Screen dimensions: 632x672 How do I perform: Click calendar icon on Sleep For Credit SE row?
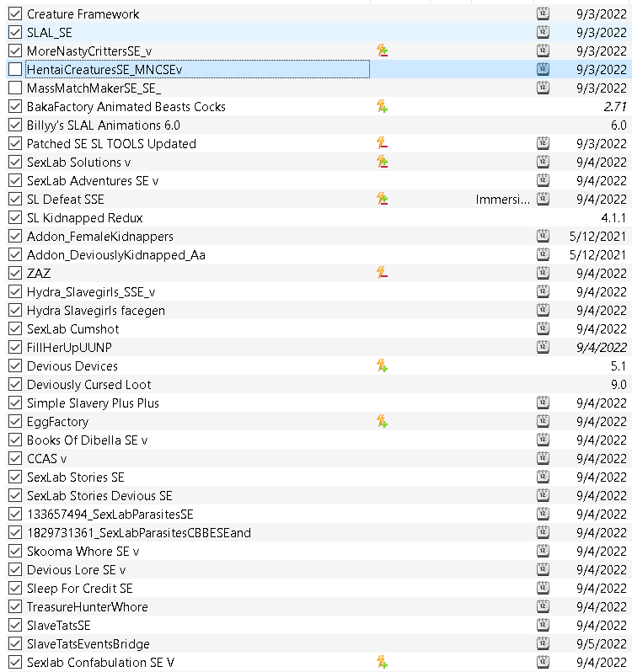click(x=543, y=588)
